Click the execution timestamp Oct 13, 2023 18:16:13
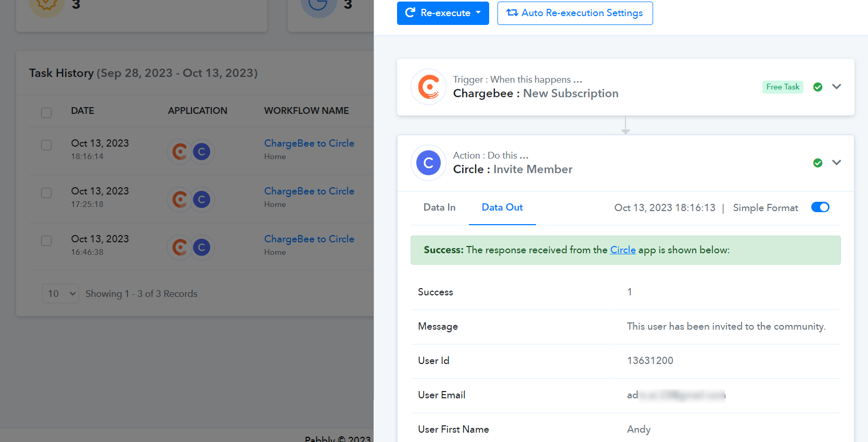This screenshot has height=442, width=868. [665, 208]
